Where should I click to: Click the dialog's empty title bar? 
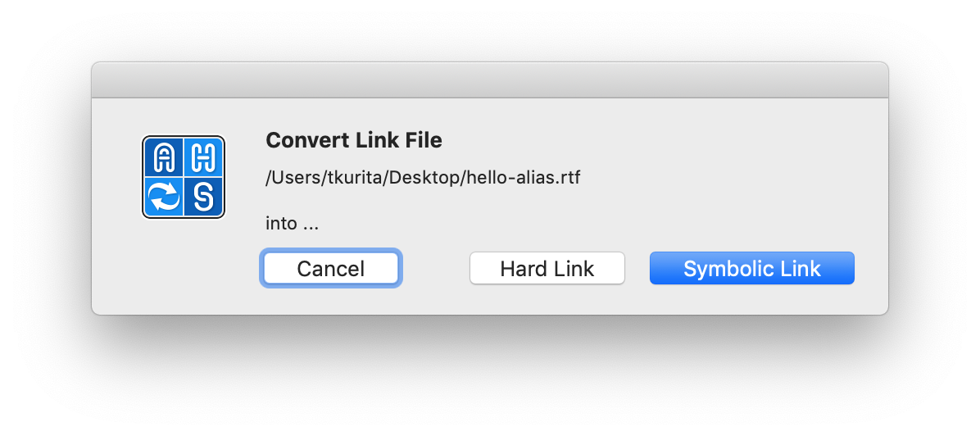489,80
